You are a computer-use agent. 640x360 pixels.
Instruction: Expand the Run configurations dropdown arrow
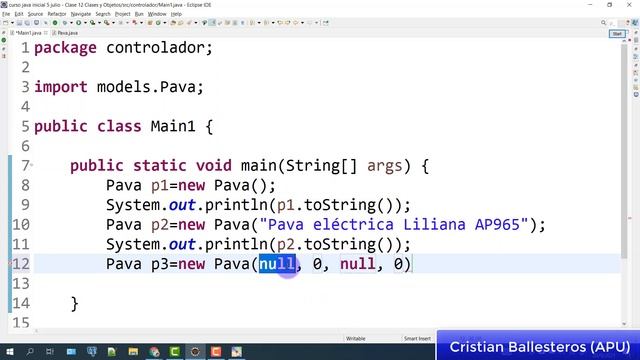coord(85,23)
